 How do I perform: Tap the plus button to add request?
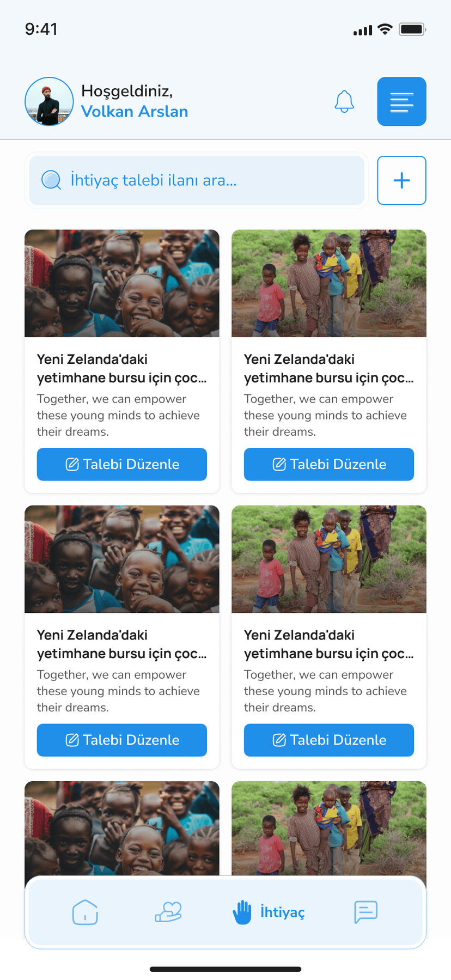click(401, 180)
